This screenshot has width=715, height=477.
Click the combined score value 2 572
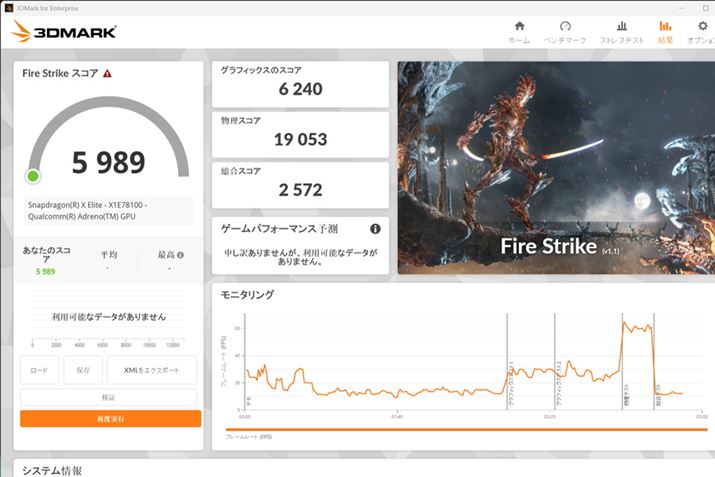(301, 190)
